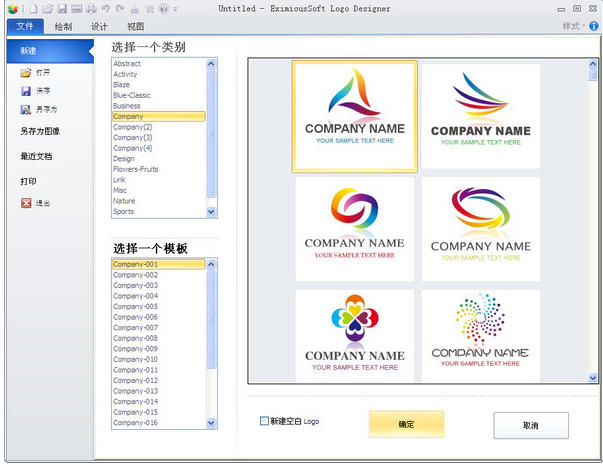Viewport: 603px width, 465px height.
Task: Click the app logo orb button
Action: 12,8
